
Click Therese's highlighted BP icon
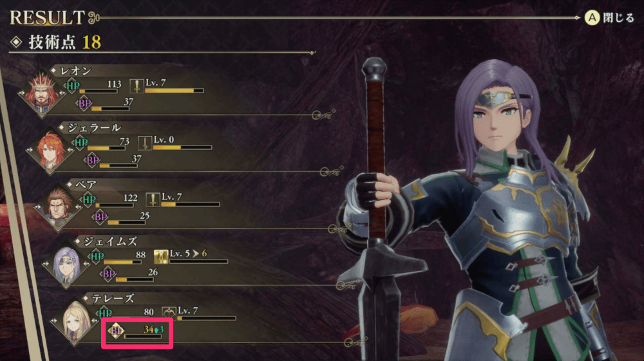pyautogui.click(x=116, y=330)
